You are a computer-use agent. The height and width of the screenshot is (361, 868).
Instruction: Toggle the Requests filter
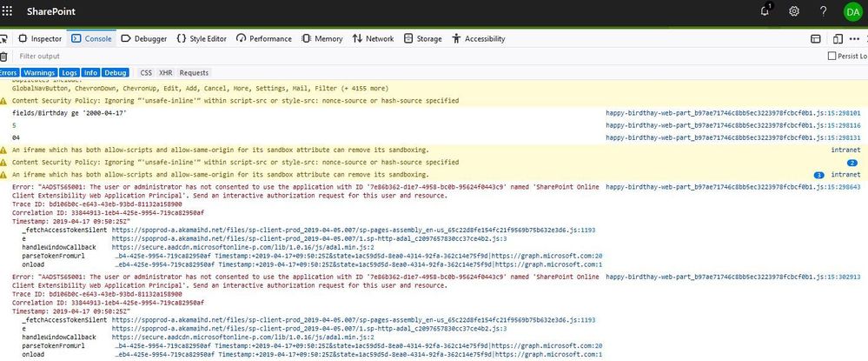coord(194,73)
